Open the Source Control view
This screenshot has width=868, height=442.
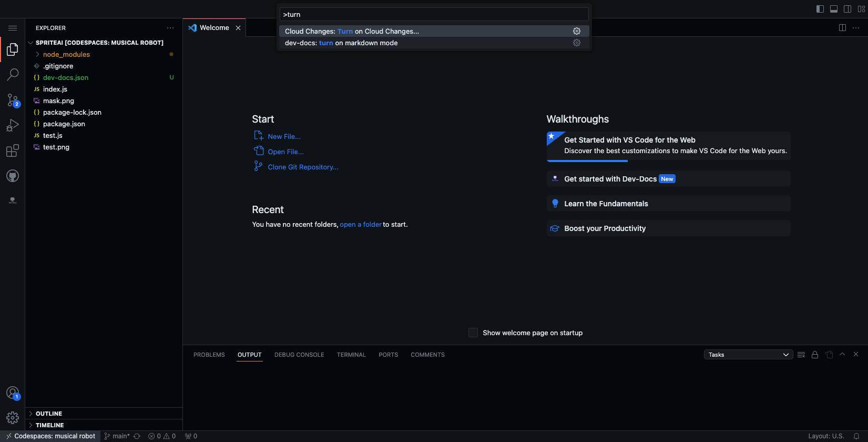(13, 100)
